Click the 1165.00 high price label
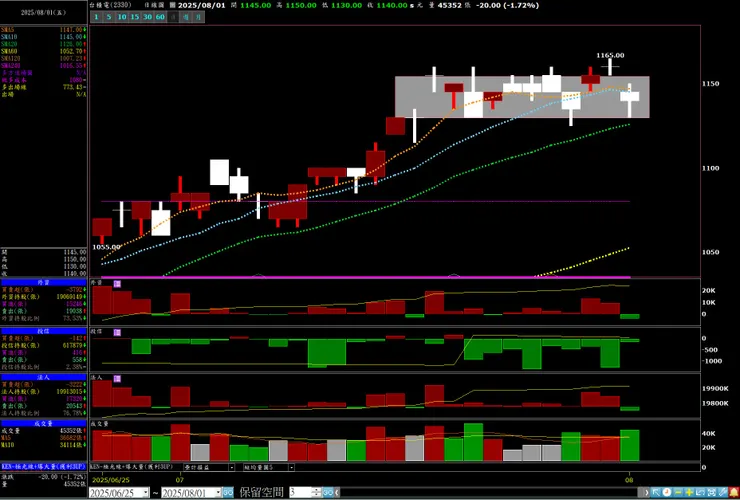Image resolution: width=740 pixels, height=500 pixels. coord(610,55)
